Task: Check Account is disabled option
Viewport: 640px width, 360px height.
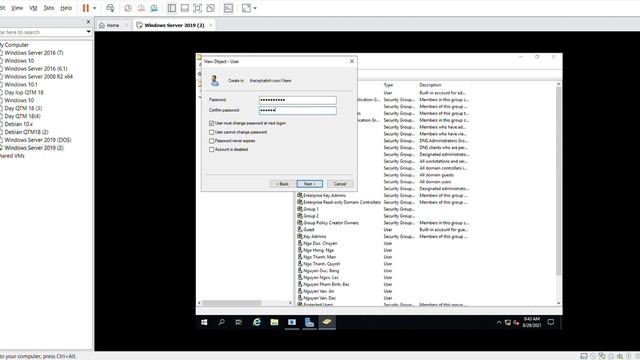Action: pyautogui.click(x=211, y=149)
